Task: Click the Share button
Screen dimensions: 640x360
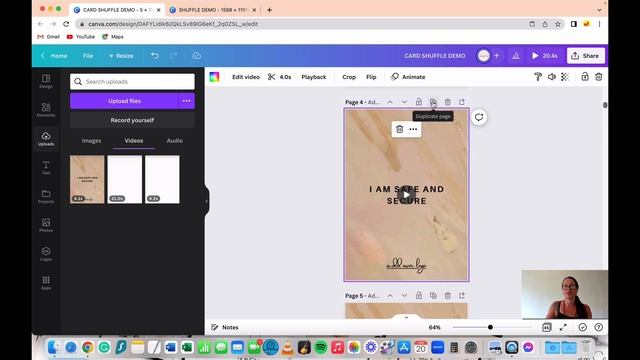Action: (x=586, y=56)
